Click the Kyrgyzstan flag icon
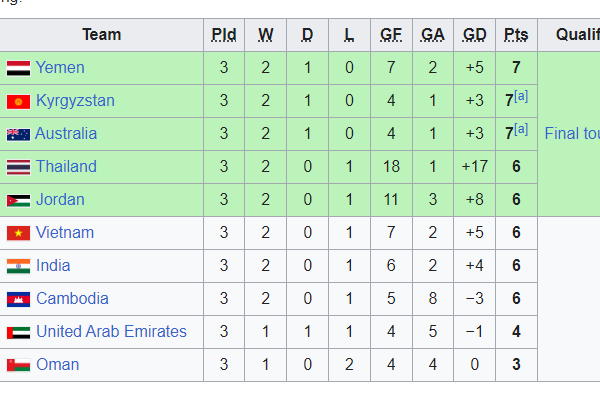This screenshot has width=600, height=394. click(18, 102)
